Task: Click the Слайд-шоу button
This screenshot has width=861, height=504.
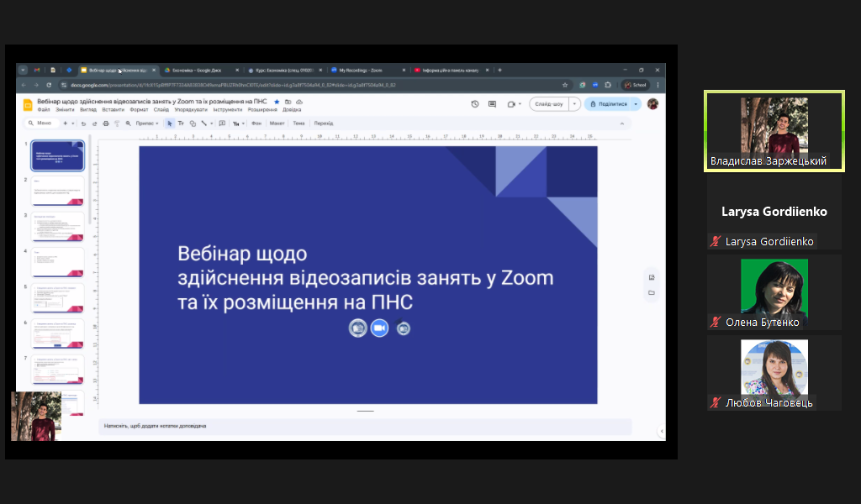Action: pos(549,104)
